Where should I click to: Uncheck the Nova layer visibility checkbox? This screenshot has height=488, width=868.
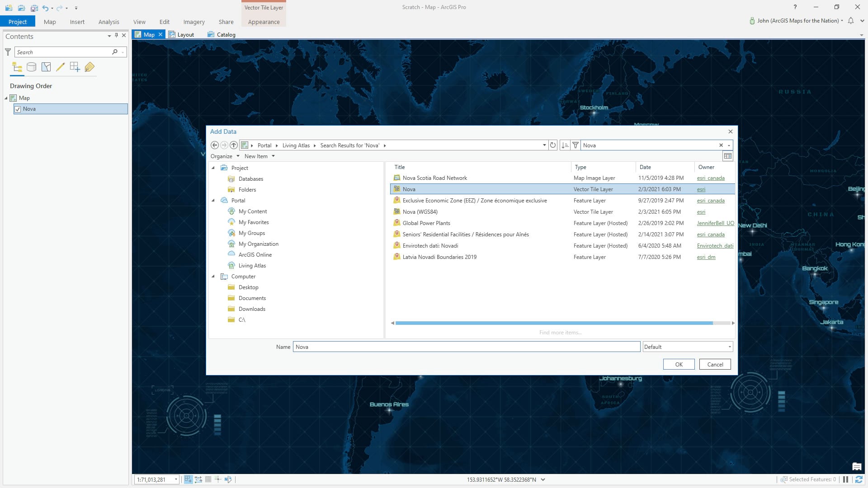coord(18,109)
